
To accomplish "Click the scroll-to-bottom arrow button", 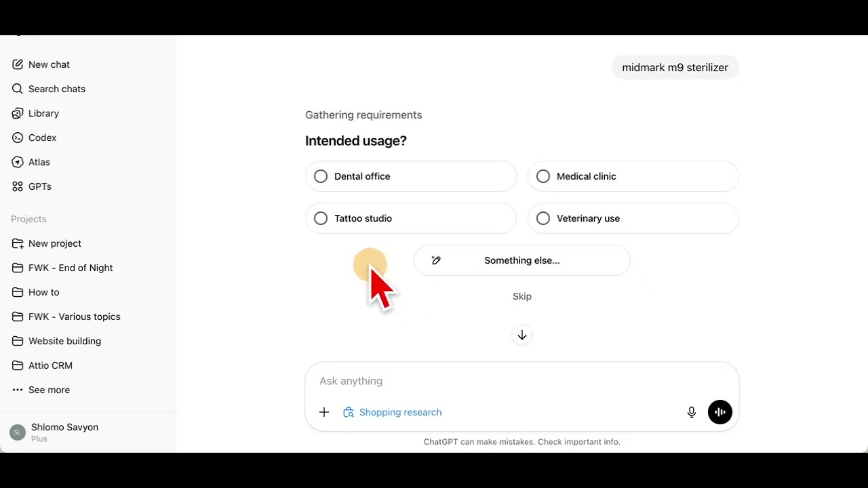I will tap(522, 335).
